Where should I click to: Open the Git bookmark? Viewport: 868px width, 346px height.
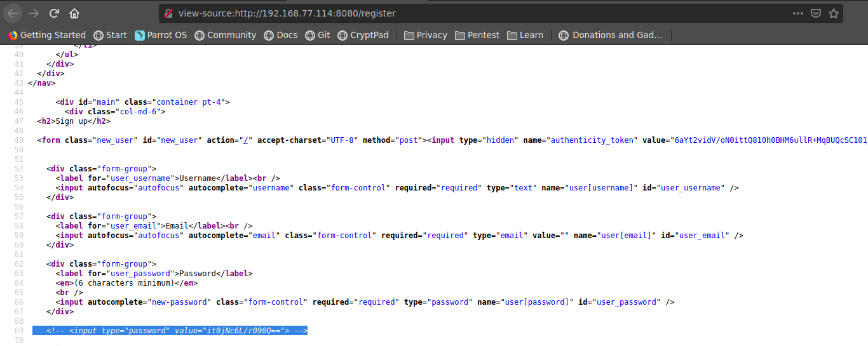[318, 35]
